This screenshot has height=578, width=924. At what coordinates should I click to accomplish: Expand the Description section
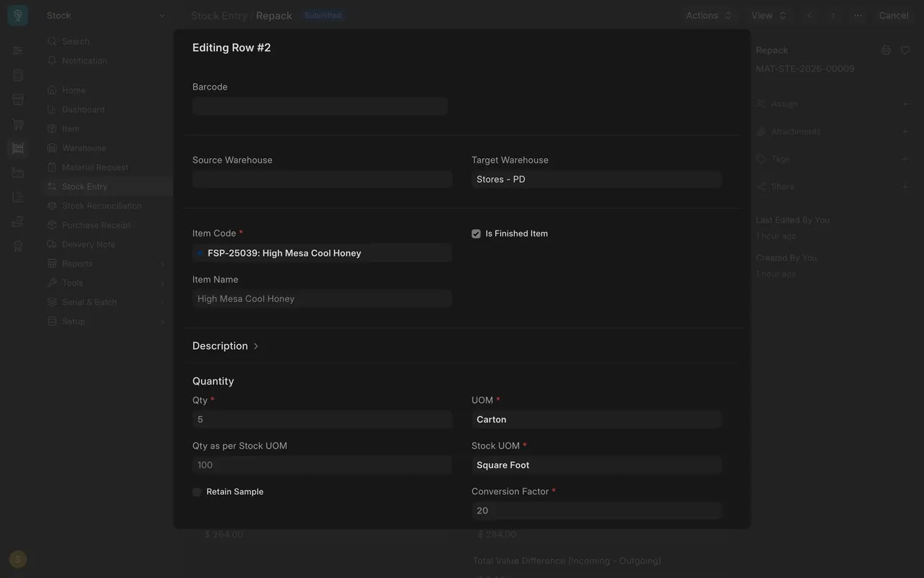coord(225,346)
